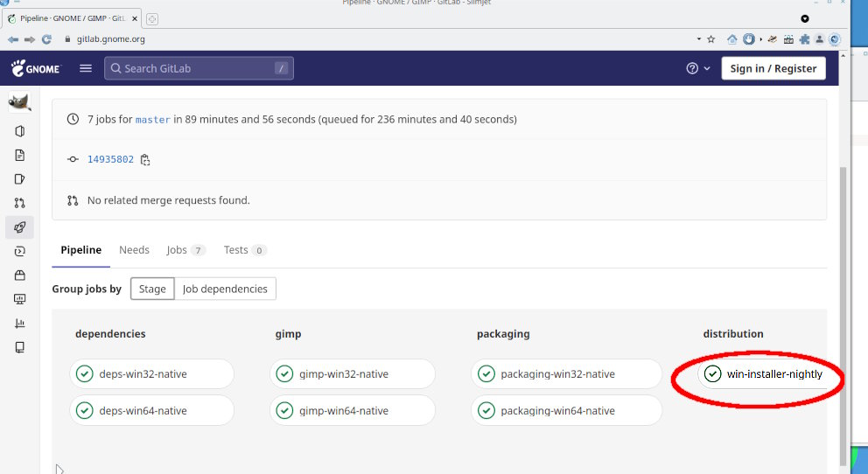Open the Packages & Registries sidebar icon
The width and height of the screenshot is (868, 474).
[x=20, y=275]
